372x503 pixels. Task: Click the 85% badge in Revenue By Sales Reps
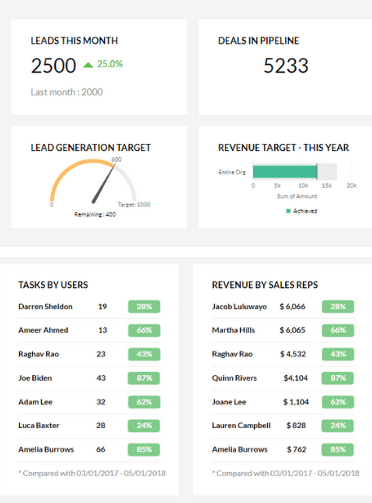tap(338, 449)
